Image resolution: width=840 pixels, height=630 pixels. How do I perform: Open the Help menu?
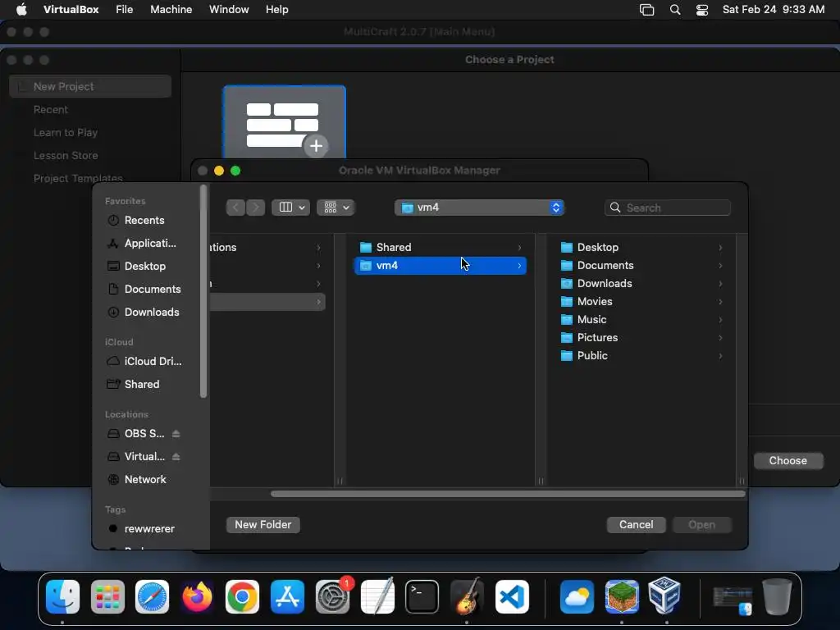pos(277,10)
